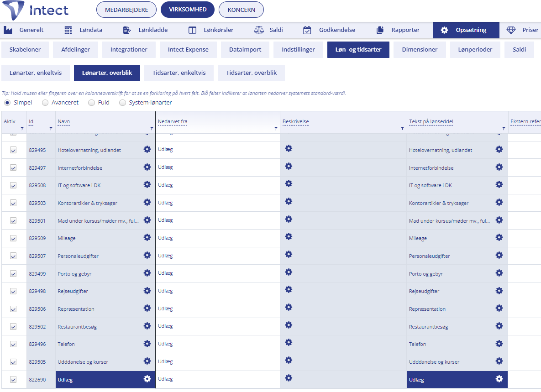
Task: Open filter on Id column
Action: (51, 129)
